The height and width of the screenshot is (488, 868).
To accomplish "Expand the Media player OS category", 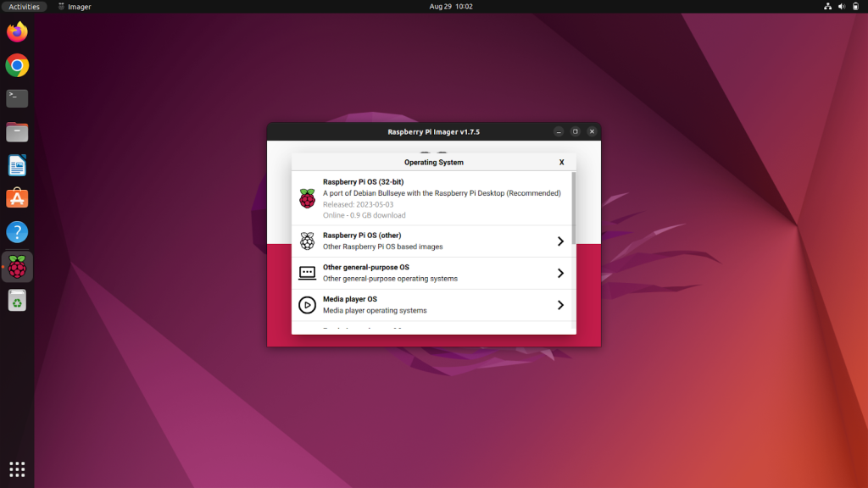I will click(x=560, y=305).
